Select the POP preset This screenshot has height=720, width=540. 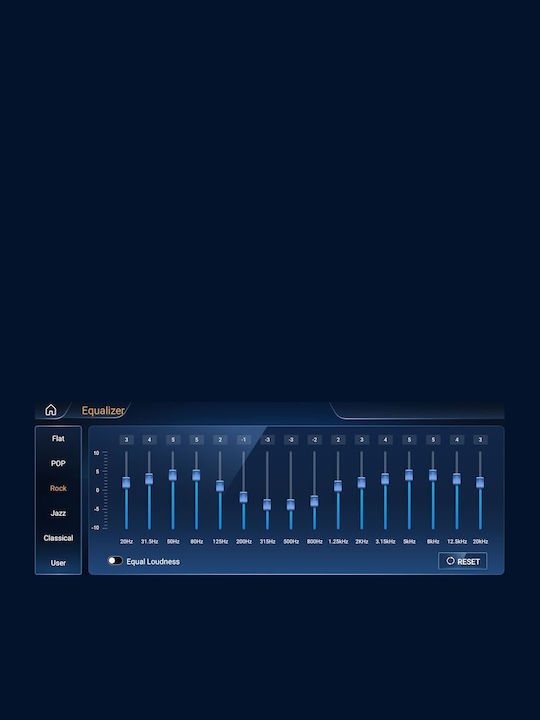pos(58,463)
